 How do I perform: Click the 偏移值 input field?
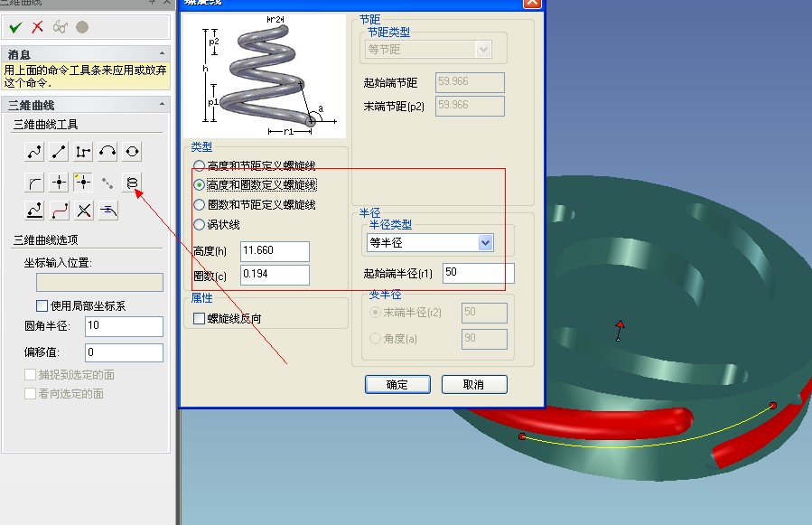tap(124, 353)
